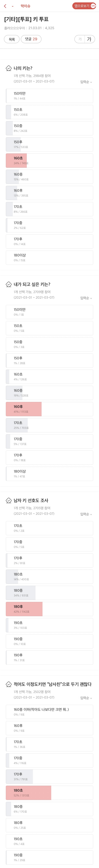
Task: Tap author name 졸려으으으우아
Action: click(x=14, y=28)
